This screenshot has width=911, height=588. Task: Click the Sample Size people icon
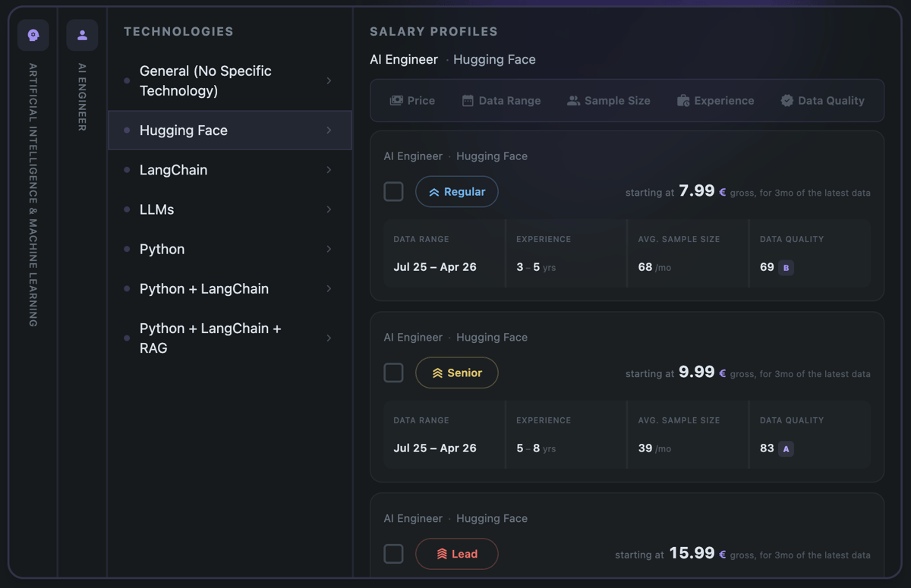[573, 100]
